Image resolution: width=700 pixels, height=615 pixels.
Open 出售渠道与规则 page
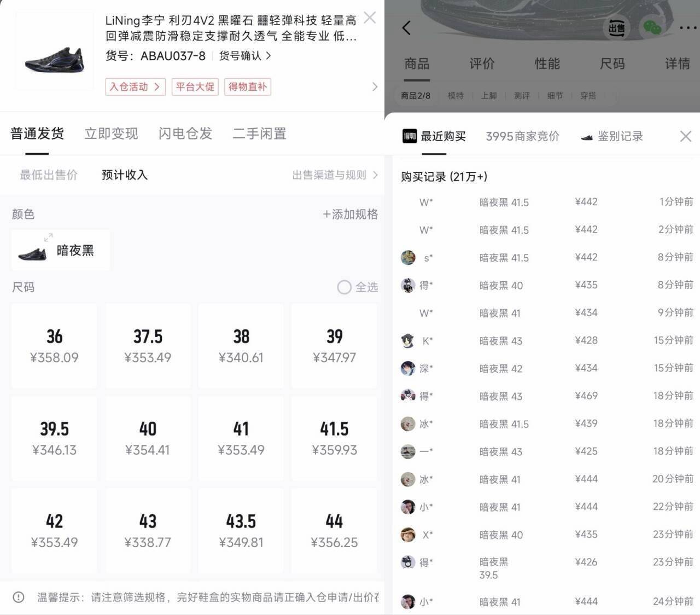[x=335, y=175]
